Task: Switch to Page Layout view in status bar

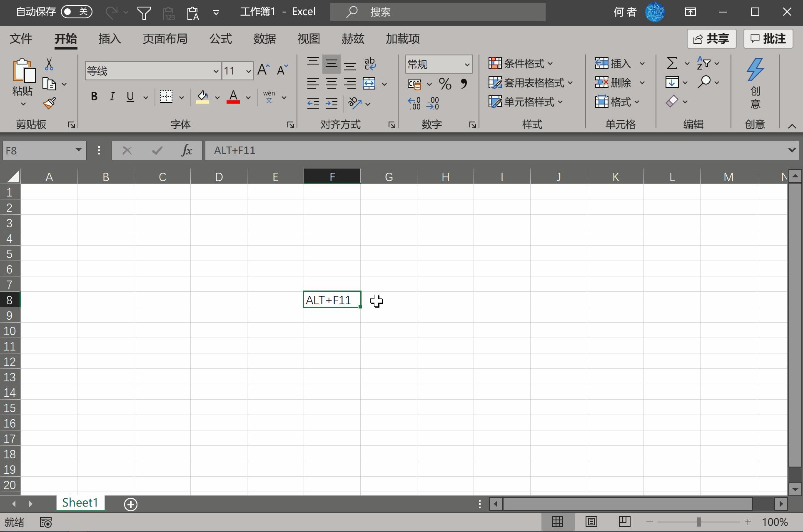Action: tap(591, 522)
